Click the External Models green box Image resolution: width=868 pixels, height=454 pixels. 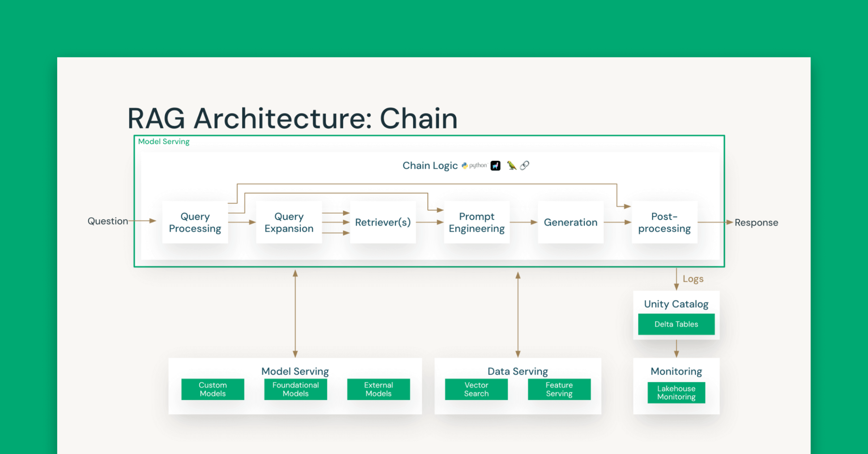(378, 389)
